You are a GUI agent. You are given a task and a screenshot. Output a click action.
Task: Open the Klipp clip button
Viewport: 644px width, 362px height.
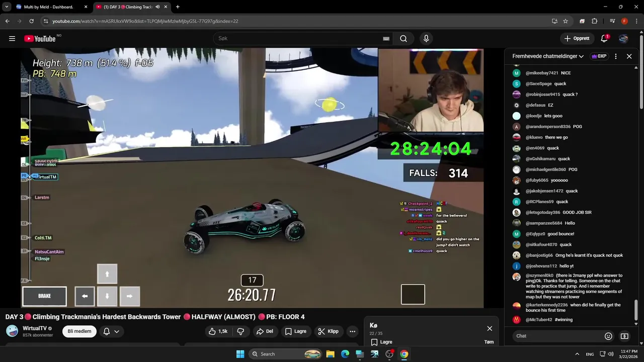pyautogui.click(x=329, y=331)
